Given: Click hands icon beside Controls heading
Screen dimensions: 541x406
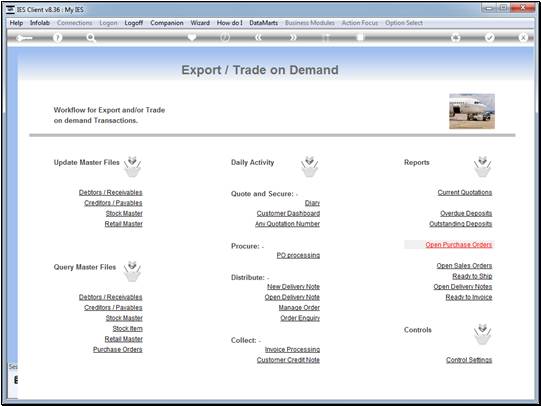Looking at the screenshot, I should tap(482, 334).
